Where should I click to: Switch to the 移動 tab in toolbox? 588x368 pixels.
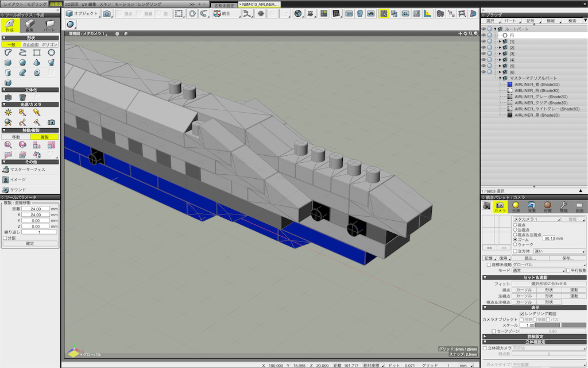click(16, 137)
